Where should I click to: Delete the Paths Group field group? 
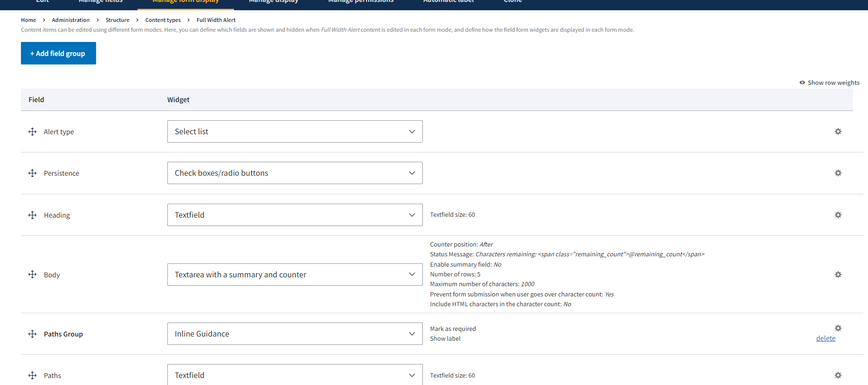(826, 338)
